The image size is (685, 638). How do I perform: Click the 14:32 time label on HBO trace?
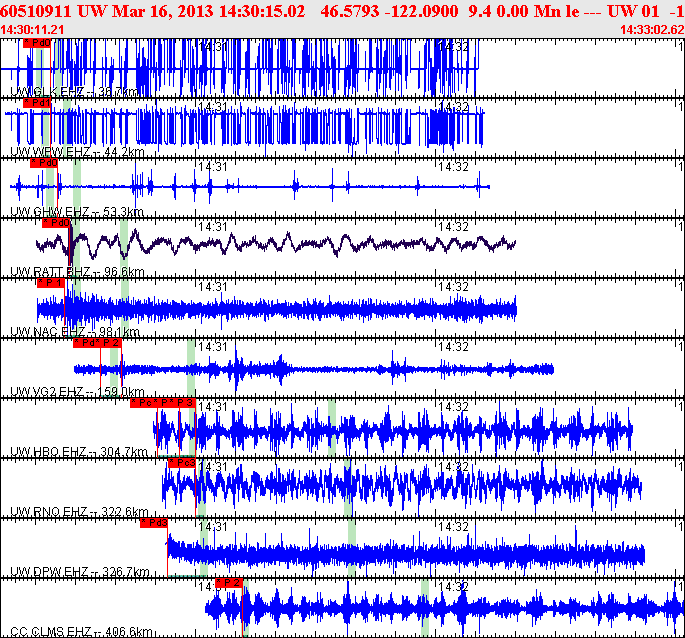tap(453, 406)
